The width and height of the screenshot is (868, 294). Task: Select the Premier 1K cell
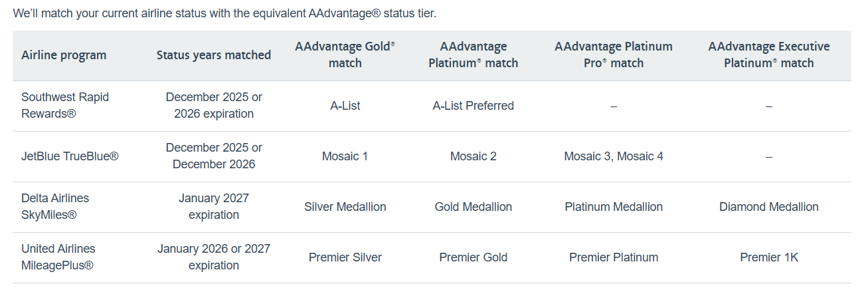(x=769, y=257)
